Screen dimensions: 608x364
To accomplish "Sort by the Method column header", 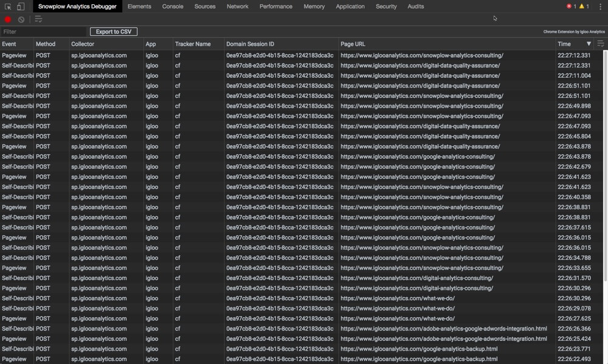I will [x=51, y=44].
